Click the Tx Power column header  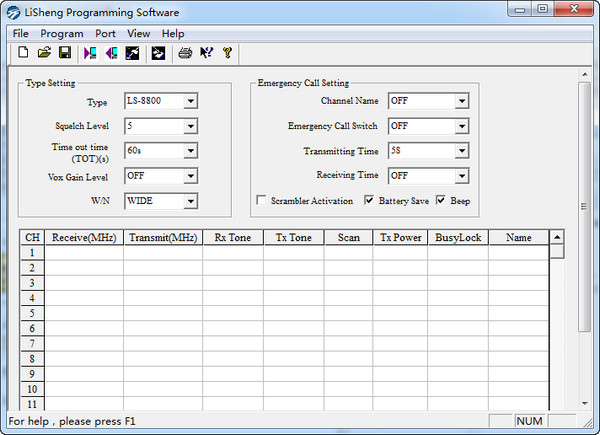point(398,238)
